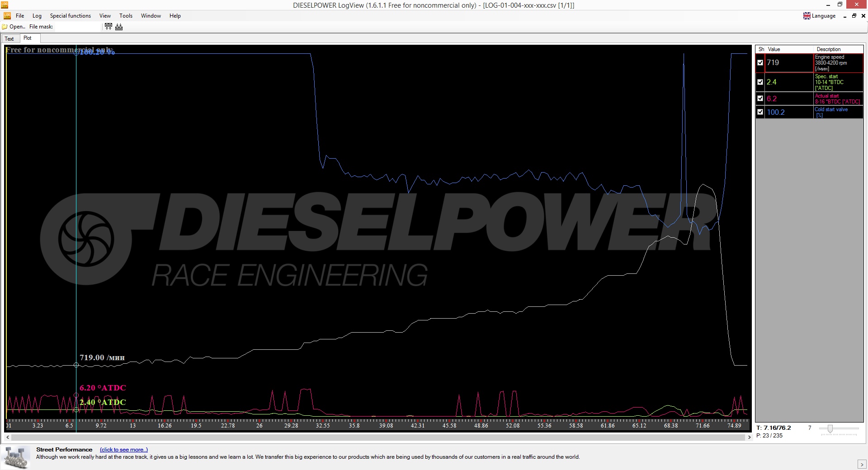Screen dimensions: 868x470
Task: Click the scroll right arrow under the plot
Action: (749, 437)
